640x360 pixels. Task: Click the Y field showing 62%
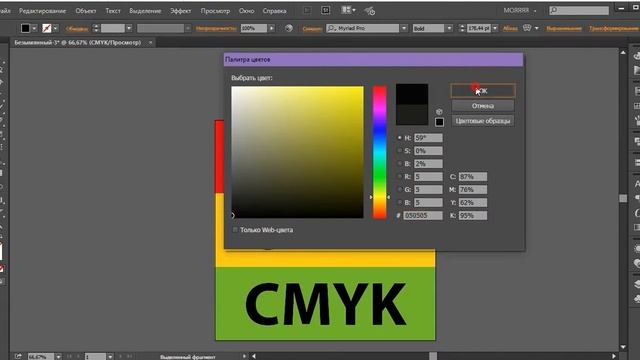(x=473, y=202)
